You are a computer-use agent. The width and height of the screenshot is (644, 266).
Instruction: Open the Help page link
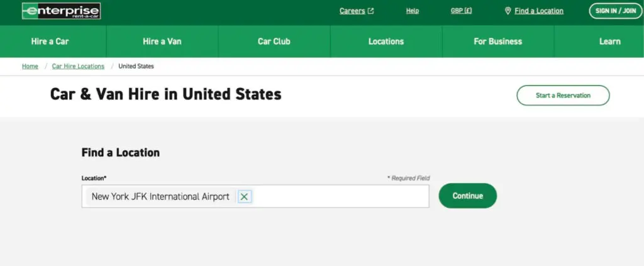click(x=413, y=11)
